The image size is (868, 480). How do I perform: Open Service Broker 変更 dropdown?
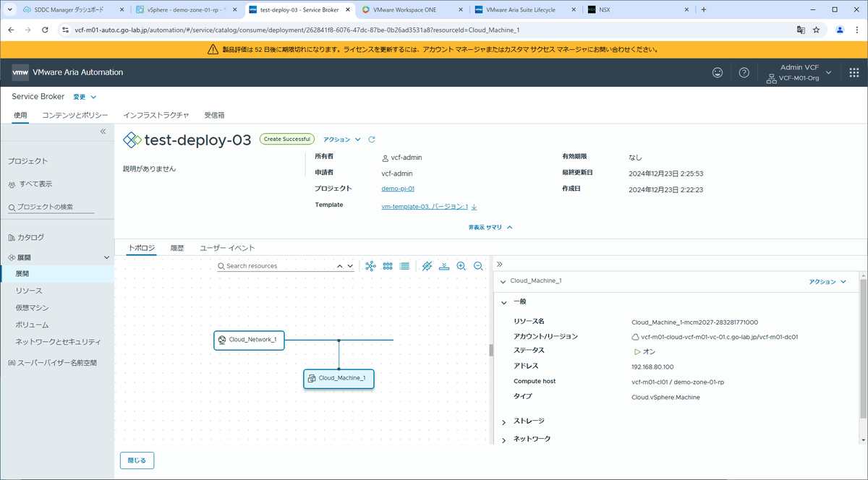pyautogui.click(x=85, y=97)
